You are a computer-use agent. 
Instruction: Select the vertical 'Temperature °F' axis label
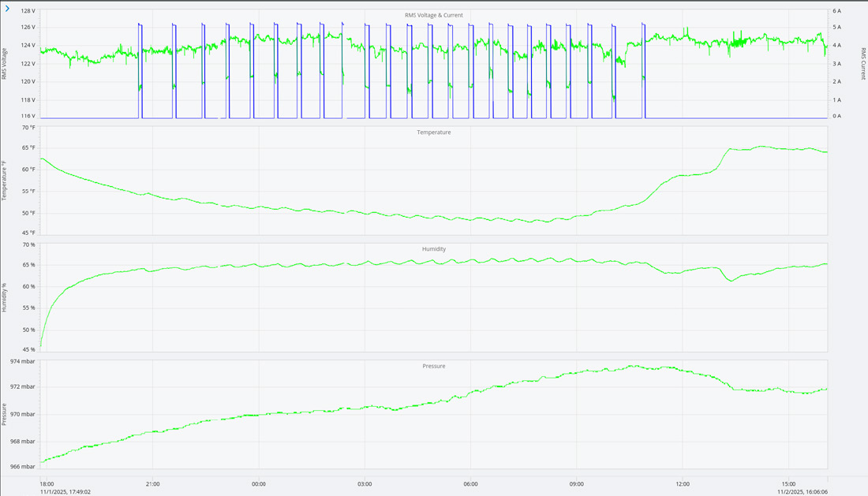point(5,181)
